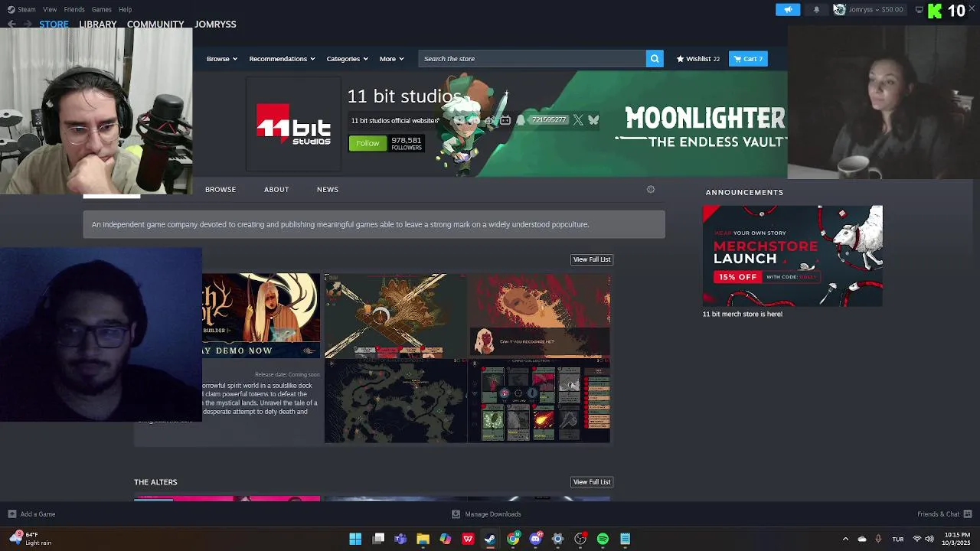Open the Copilot app from the taskbar
Image resolution: width=980 pixels, height=551 pixels.
[445, 539]
